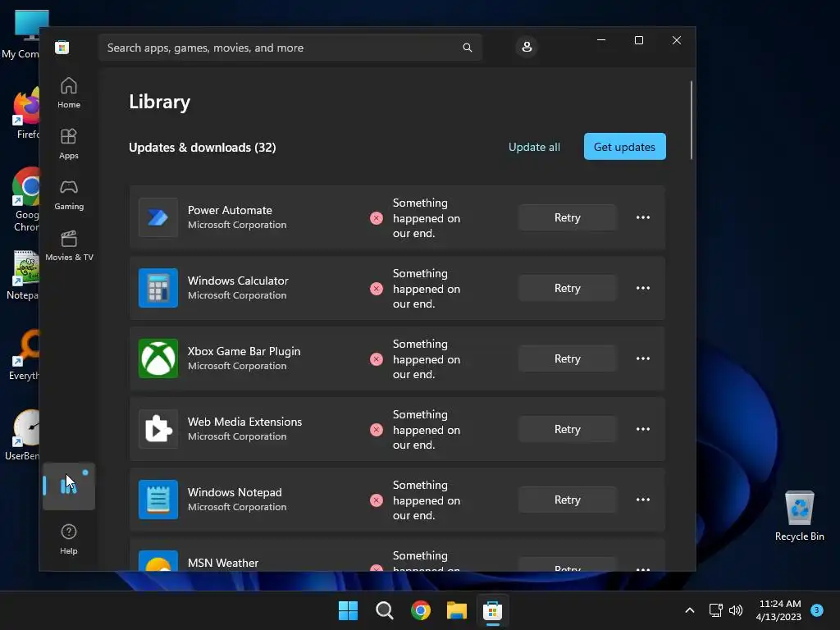Image resolution: width=840 pixels, height=630 pixels.
Task: Show hidden system tray icons
Action: (x=690, y=610)
